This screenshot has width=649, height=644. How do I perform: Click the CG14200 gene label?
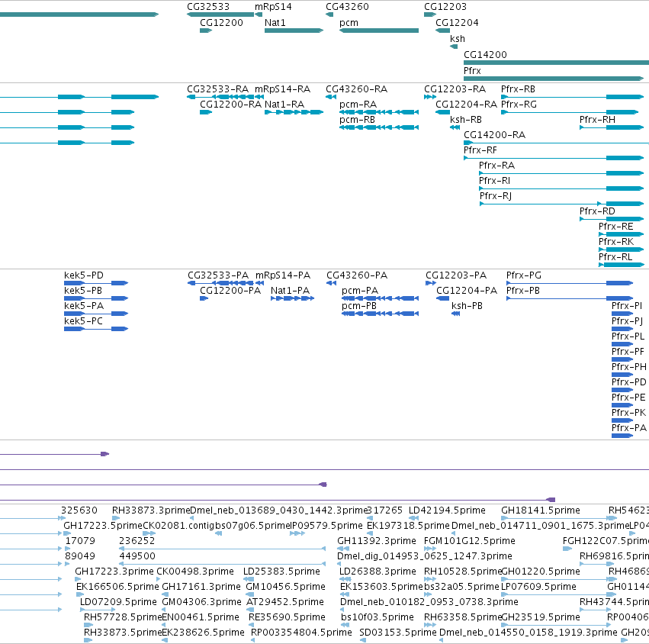[485, 55]
